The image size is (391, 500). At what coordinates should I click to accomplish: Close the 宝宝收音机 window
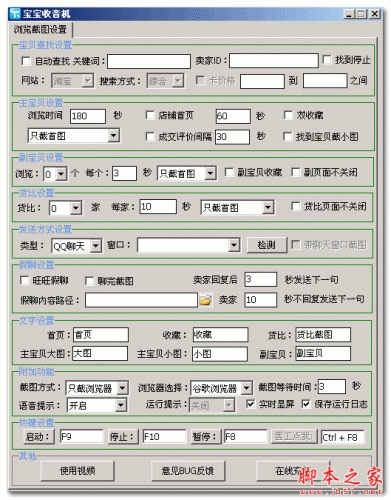(375, 14)
